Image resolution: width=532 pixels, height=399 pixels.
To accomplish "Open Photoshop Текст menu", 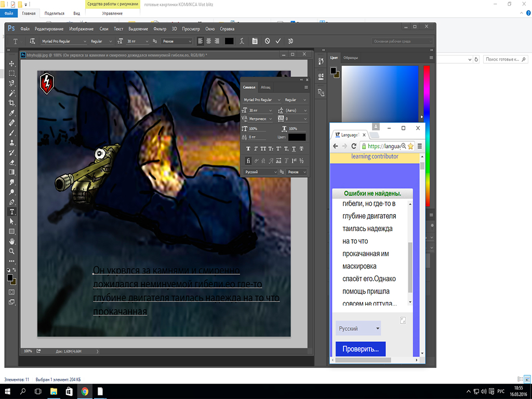I will [118, 29].
